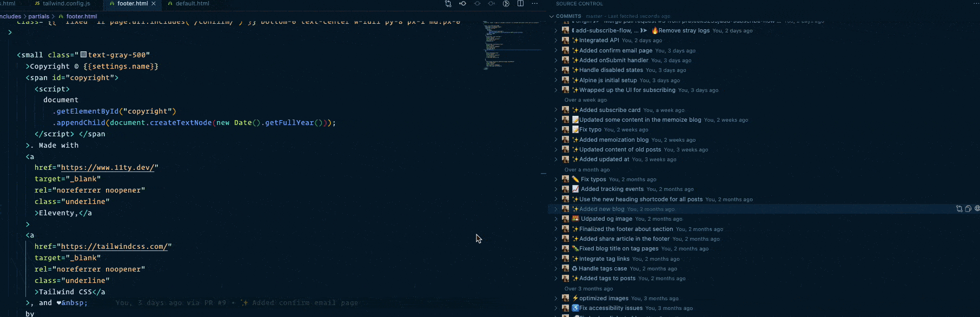
Task: Expand Added onSubmit handler commit
Action: tap(555, 60)
